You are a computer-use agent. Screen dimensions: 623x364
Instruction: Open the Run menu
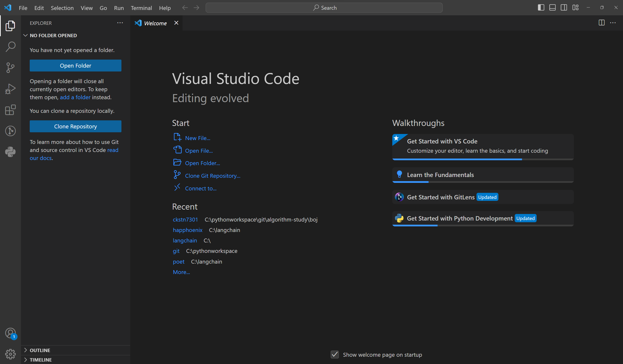pyautogui.click(x=119, y=8)
